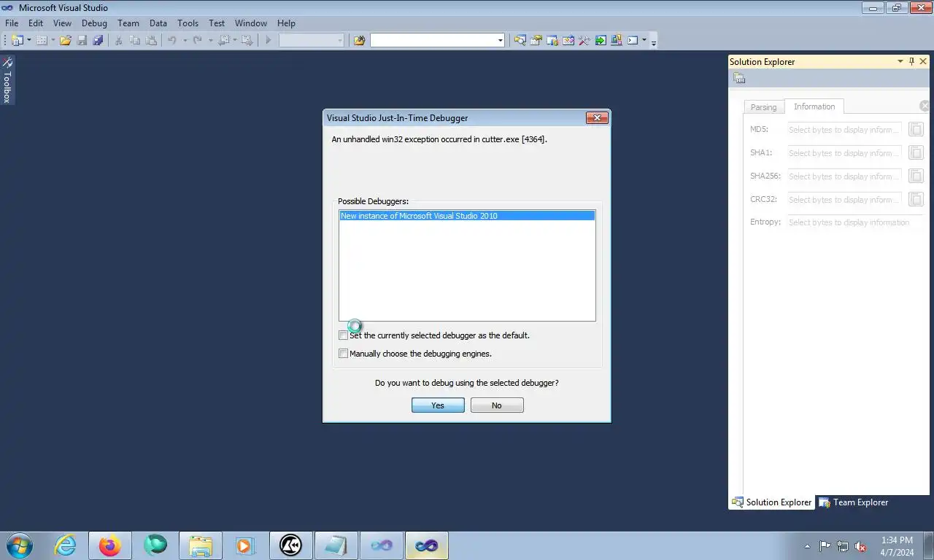Viewport: 934px width, 560px height.
Task: Open toolbar options overflow arrow
Action: coord(654,42)
